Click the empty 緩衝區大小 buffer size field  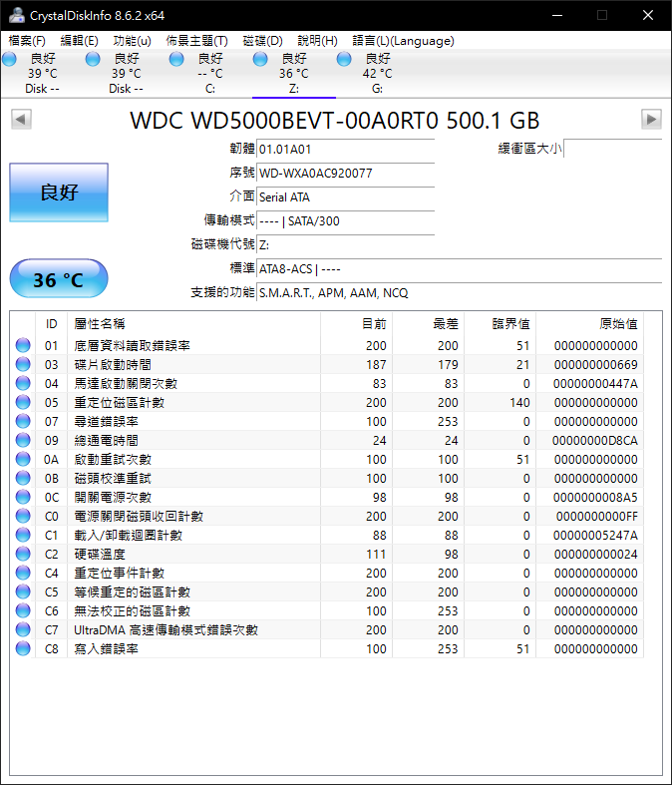click(613, 149)
